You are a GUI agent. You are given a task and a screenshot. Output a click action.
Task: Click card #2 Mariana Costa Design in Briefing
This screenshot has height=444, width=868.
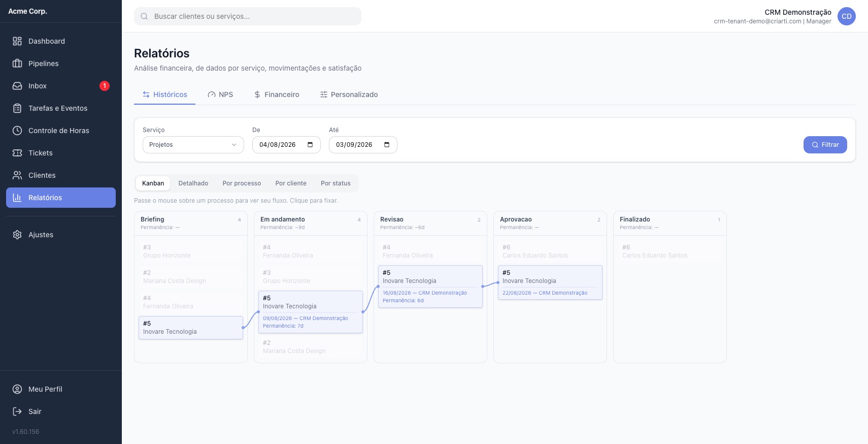[x=191, y=277]
